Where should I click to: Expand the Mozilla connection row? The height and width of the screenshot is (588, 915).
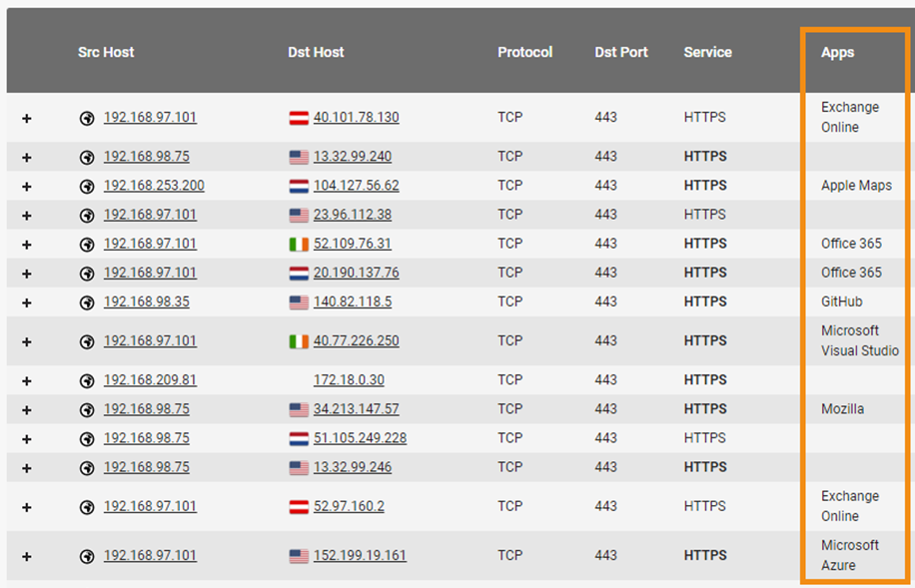point(27,410)
